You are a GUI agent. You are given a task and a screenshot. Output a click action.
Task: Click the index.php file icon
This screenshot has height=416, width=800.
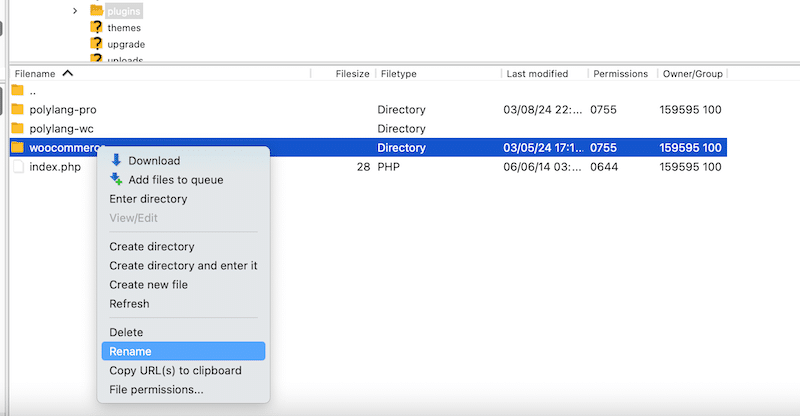[x=17, y=166]
